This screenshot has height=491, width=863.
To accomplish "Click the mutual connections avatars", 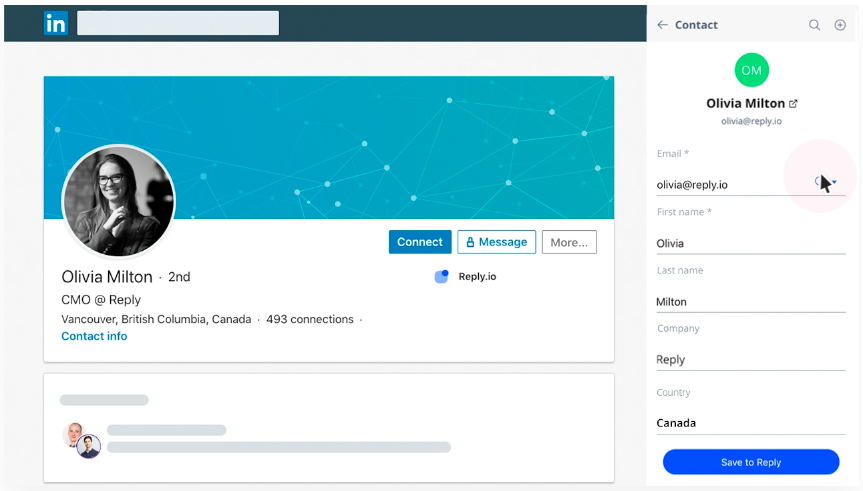I will [81, 440].
